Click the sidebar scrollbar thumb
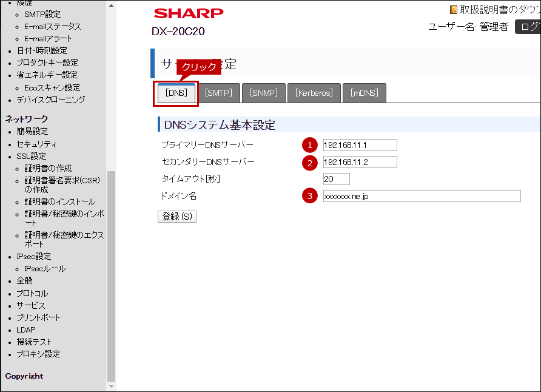541x392 pixels. click(x=111, y=276)
